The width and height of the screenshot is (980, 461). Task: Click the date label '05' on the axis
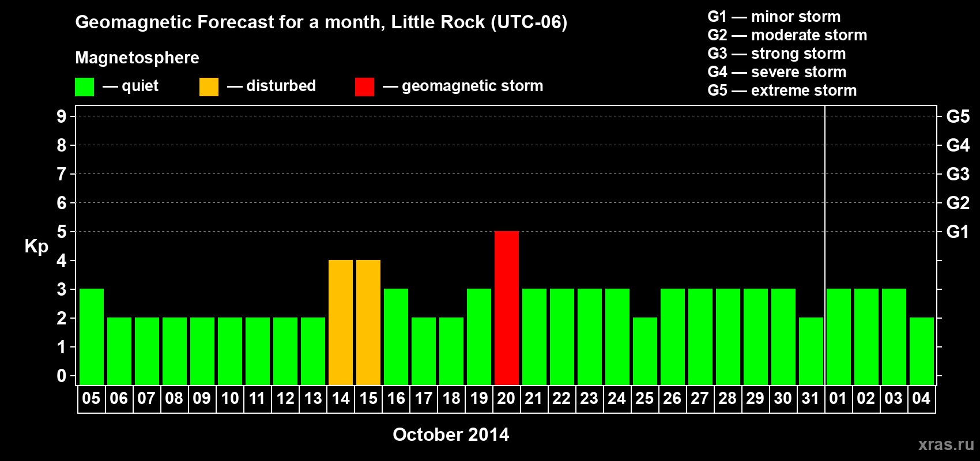(x=91, y=398)
